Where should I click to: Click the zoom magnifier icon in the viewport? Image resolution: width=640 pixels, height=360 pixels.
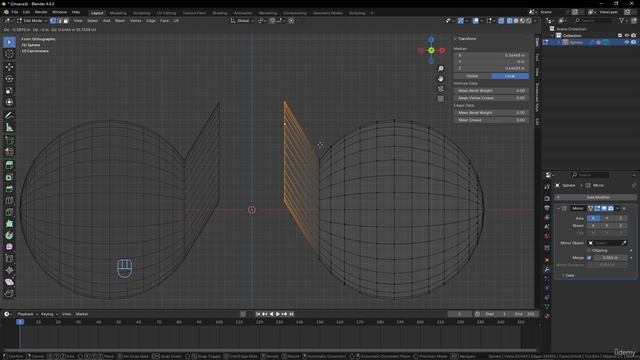click(440, 69)
